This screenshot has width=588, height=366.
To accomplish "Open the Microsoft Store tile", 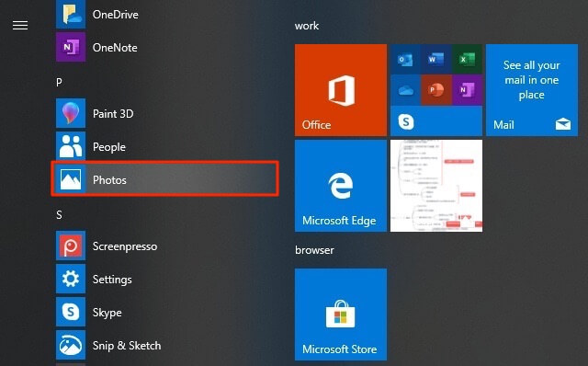I will pyautogui.click(x=341, y=315).
